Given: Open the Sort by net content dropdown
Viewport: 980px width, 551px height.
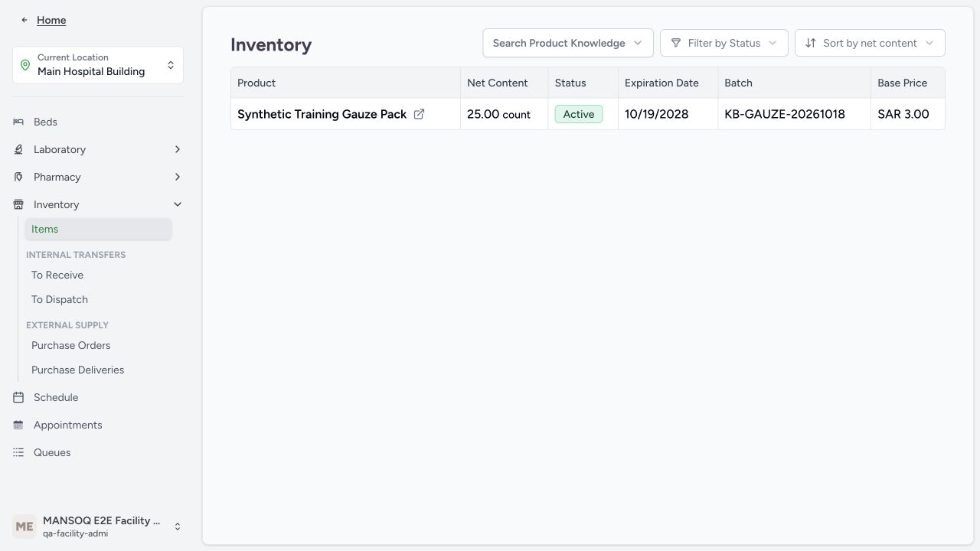Looking at the screenshot, I should tap(870, 43).
